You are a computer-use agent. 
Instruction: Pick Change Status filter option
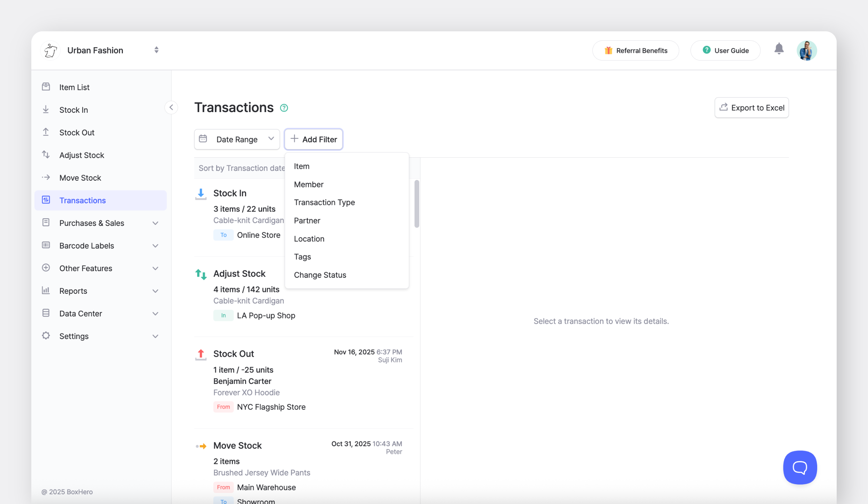(x=320, y=275)
